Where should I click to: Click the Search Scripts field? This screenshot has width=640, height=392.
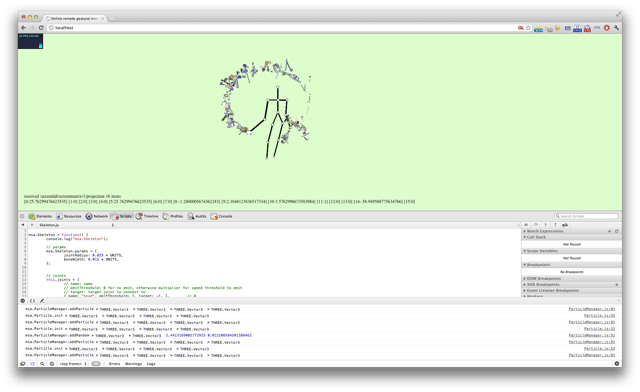[586, 216]
